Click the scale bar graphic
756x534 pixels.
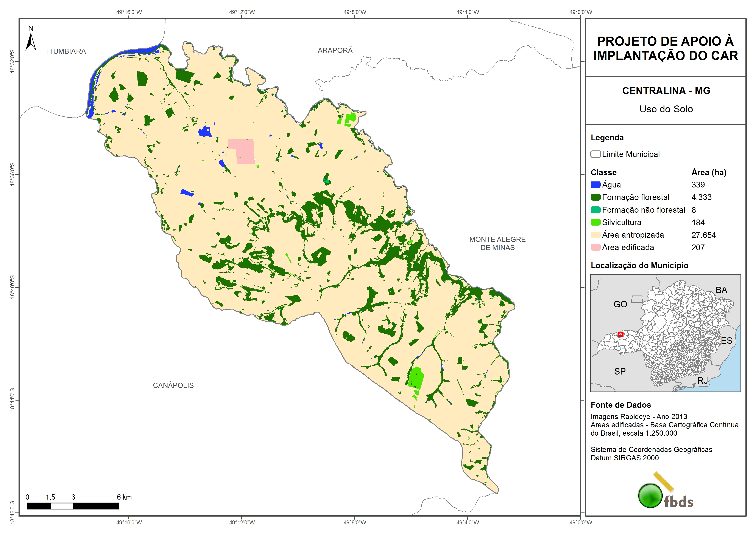[73, 506]
